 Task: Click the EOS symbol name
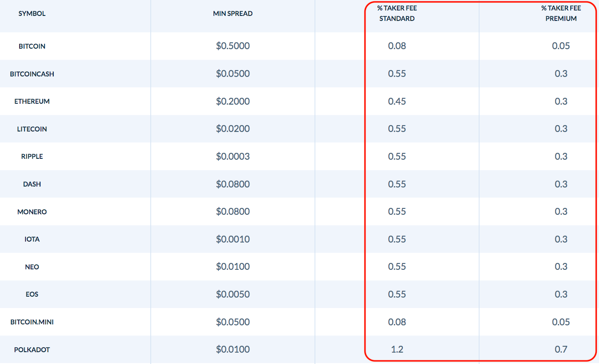[x=32, y=294]
